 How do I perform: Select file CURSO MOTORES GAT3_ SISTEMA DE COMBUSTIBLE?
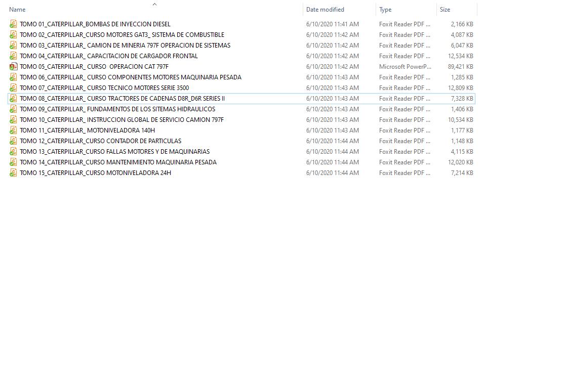[x=121, y=35]
